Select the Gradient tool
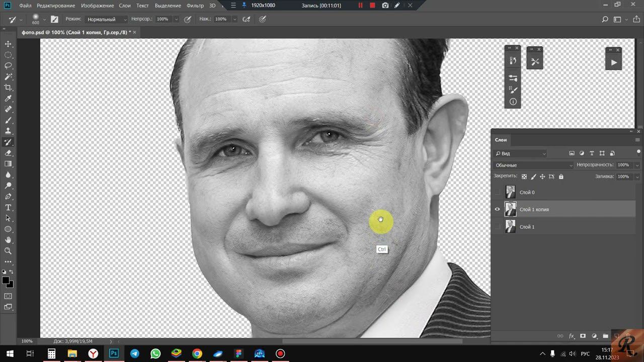Image resolution: width=644 pixels, height=362 pixels. tap(8, 164)
